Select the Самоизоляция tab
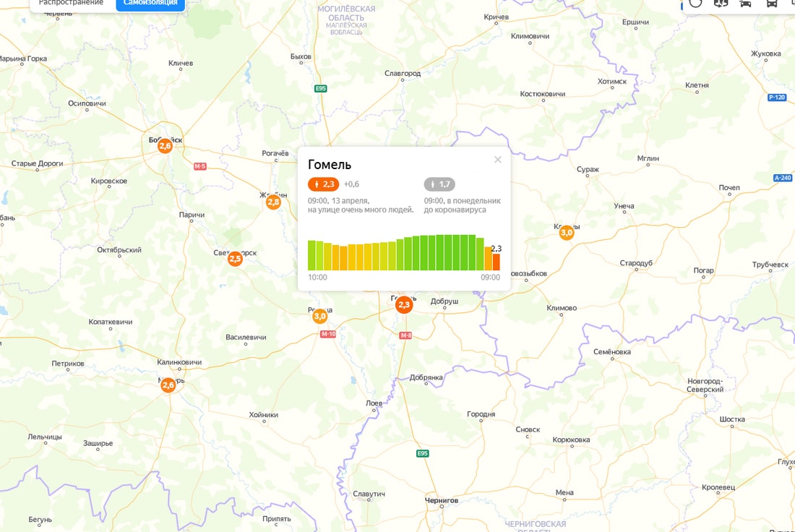Image resolution: width=795 pixels, height=532 pixels. click(x=150, y=3)
